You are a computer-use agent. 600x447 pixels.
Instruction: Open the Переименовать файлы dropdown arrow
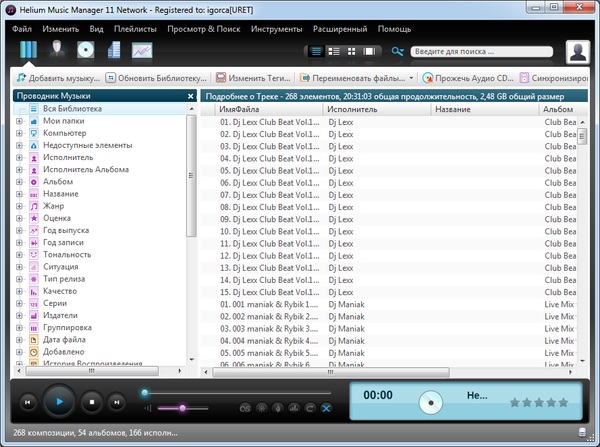(x=413, y=77)
